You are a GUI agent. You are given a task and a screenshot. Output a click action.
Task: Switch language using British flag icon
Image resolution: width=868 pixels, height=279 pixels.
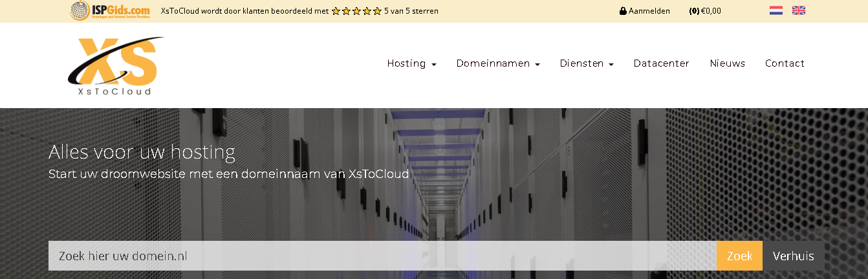click(x=799, y=10)
